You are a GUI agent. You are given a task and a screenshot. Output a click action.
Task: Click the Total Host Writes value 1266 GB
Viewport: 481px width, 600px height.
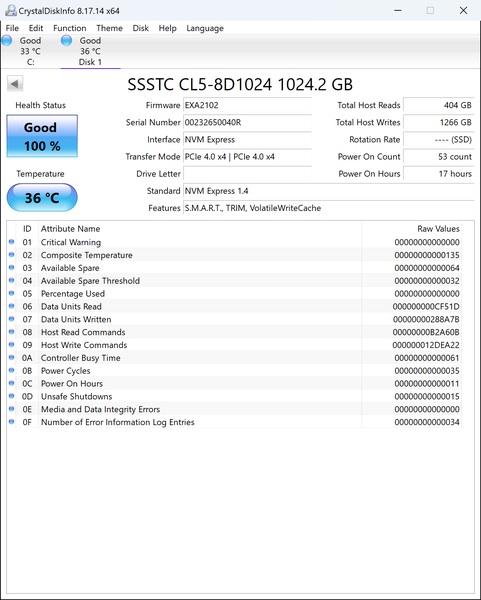pyautogui.click(x=439, y=122)
